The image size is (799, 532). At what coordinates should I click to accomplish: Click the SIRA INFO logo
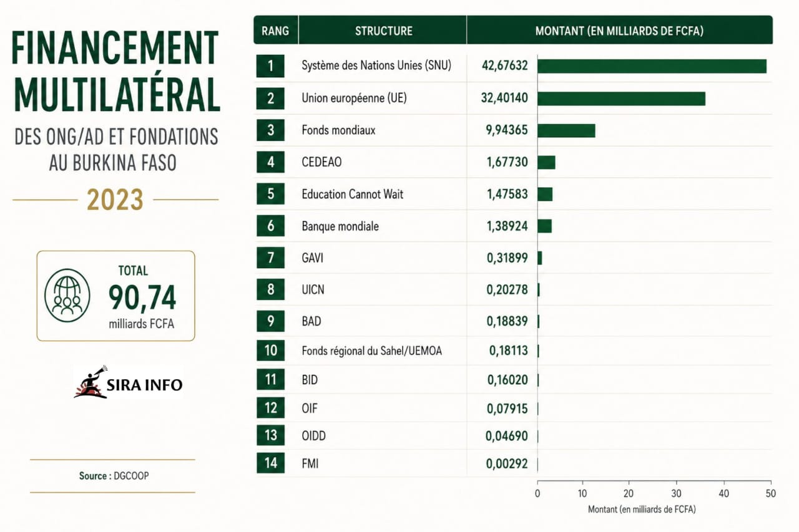[x=129, y=382]
